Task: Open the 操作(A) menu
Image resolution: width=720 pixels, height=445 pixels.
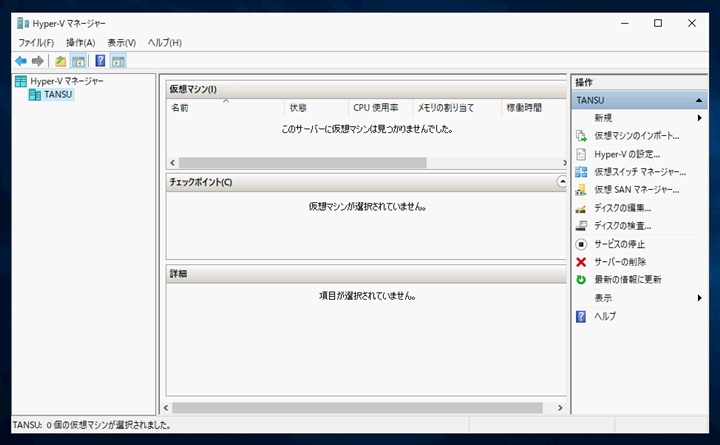Action: [x=80, y=43]
